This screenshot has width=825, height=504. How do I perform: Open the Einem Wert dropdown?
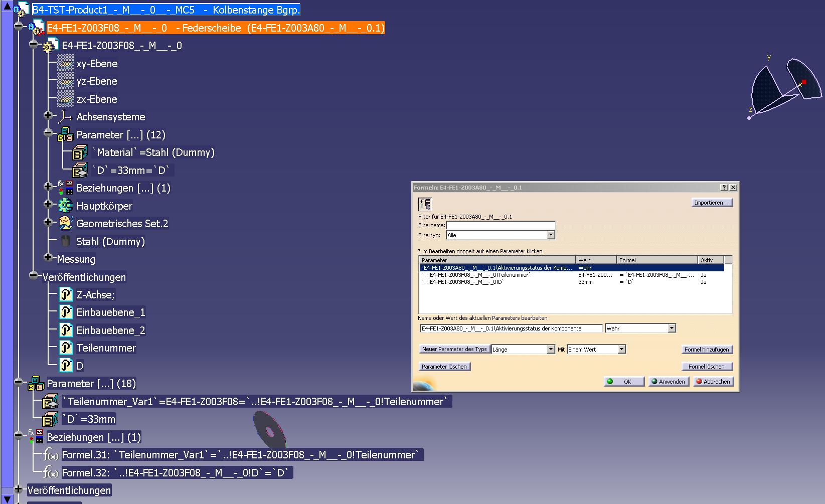tap(622, 349)
